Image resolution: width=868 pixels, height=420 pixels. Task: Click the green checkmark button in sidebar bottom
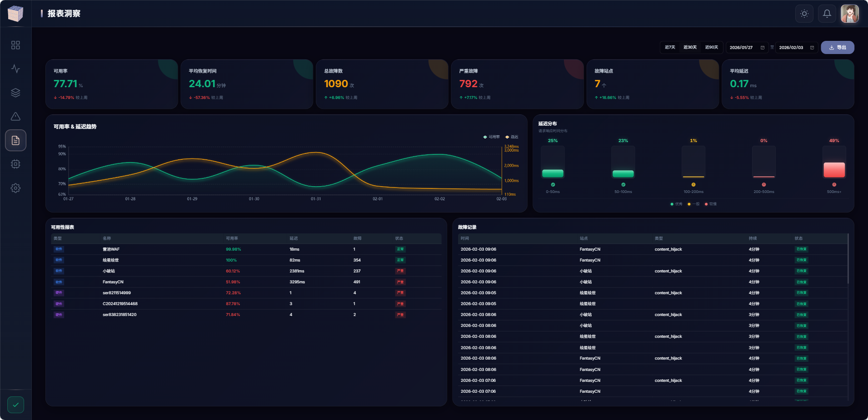point(15,405)
